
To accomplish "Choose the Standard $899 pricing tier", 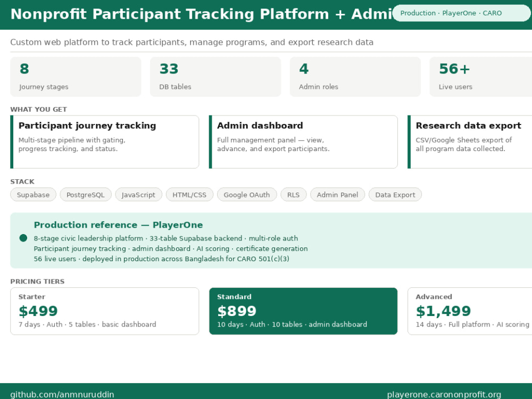I will click(x=303, y=311).
